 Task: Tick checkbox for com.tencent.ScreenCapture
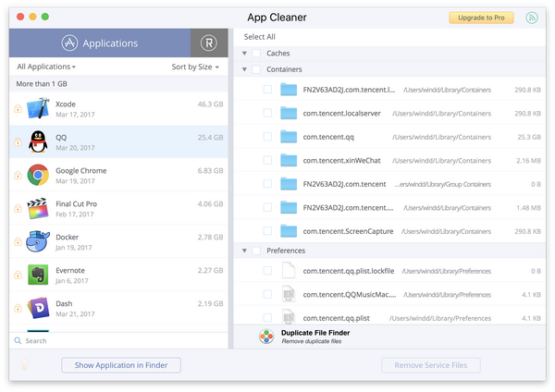pos(267,231)
